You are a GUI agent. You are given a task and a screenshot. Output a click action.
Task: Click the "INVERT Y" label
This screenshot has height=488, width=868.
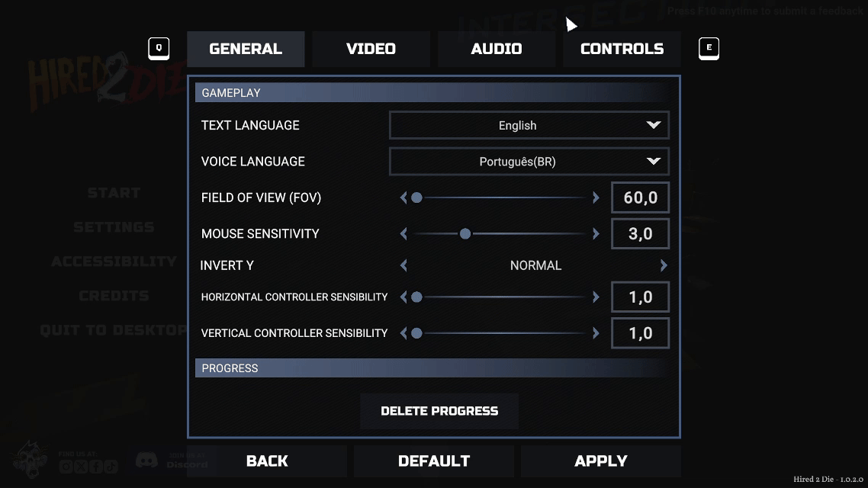[227, 265]
